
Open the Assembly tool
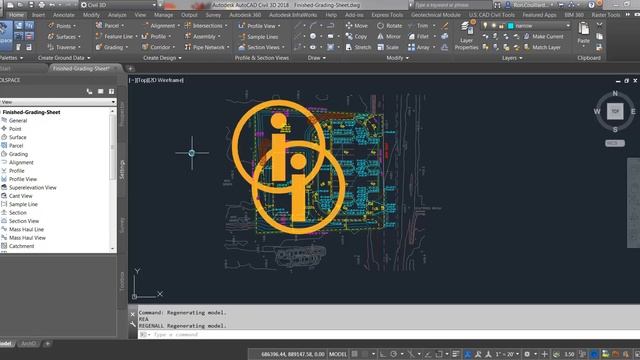click(203, 36)
